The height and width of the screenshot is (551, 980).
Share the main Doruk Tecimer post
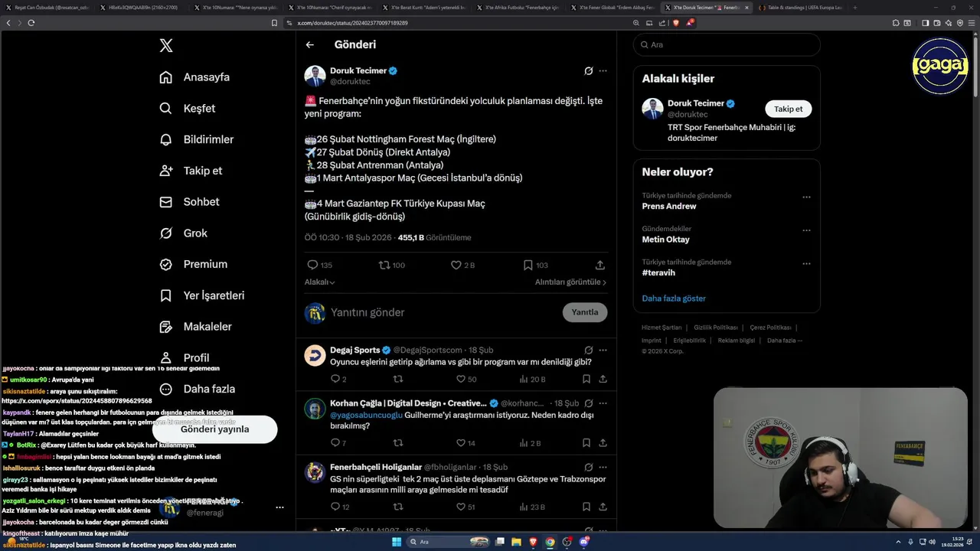click(x=600, y=265)
